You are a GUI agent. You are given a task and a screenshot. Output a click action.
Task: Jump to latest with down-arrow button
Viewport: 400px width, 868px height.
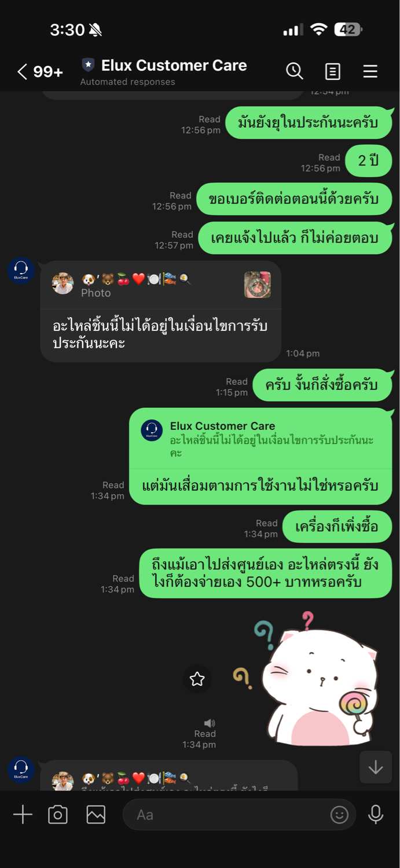(x=376, y=767)
